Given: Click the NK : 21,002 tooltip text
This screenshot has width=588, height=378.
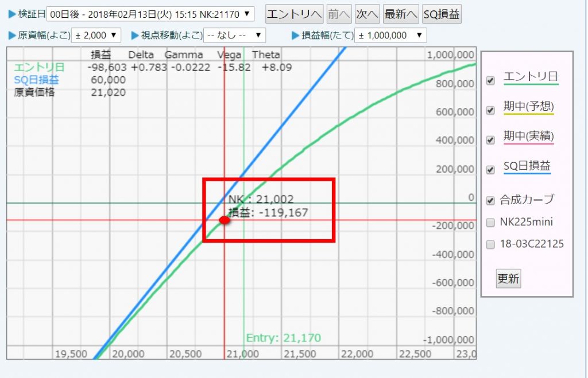Looking at the screenshot, I should point(261,199).
